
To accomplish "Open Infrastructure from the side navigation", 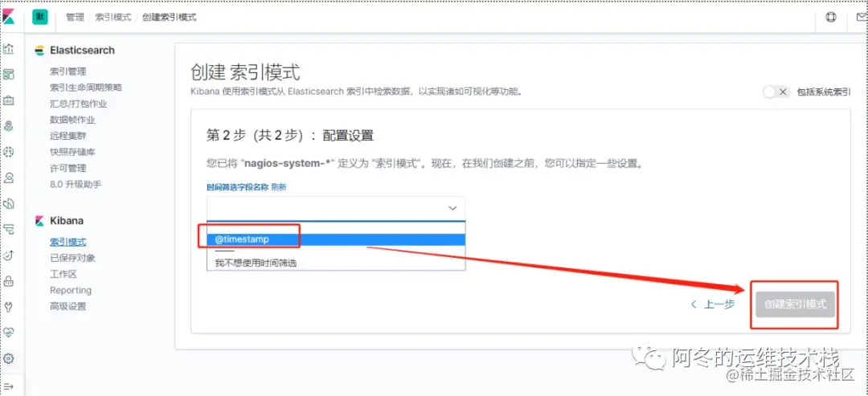I will pos(8,178).
